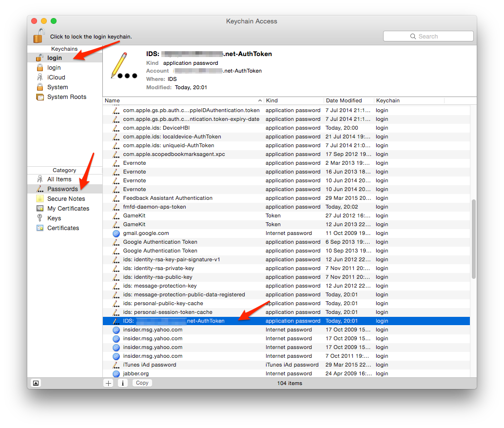Select com.apple.ids: localdevice-AuthToken entry
The image size is (504, 428).
pyautogui.click(x=286, y=136)
